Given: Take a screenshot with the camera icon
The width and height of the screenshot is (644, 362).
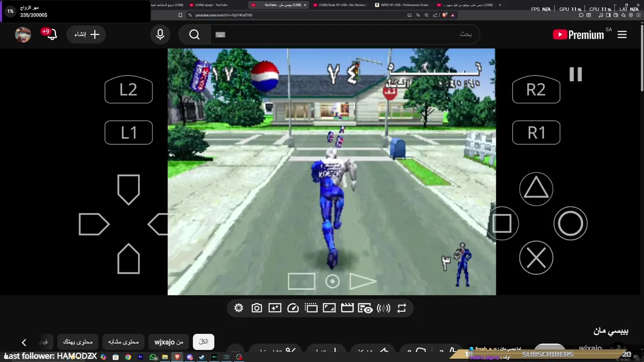Looking at the screenshot, I should pos(257,308).
